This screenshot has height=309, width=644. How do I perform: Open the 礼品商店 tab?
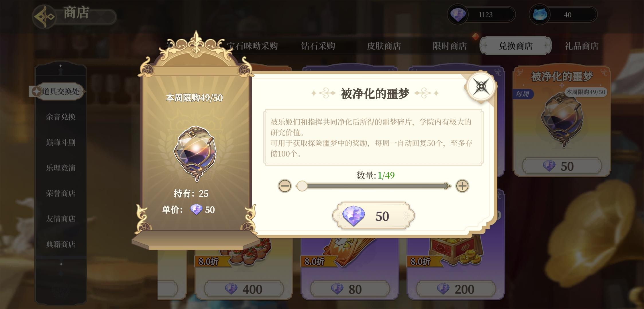[582, 46]
